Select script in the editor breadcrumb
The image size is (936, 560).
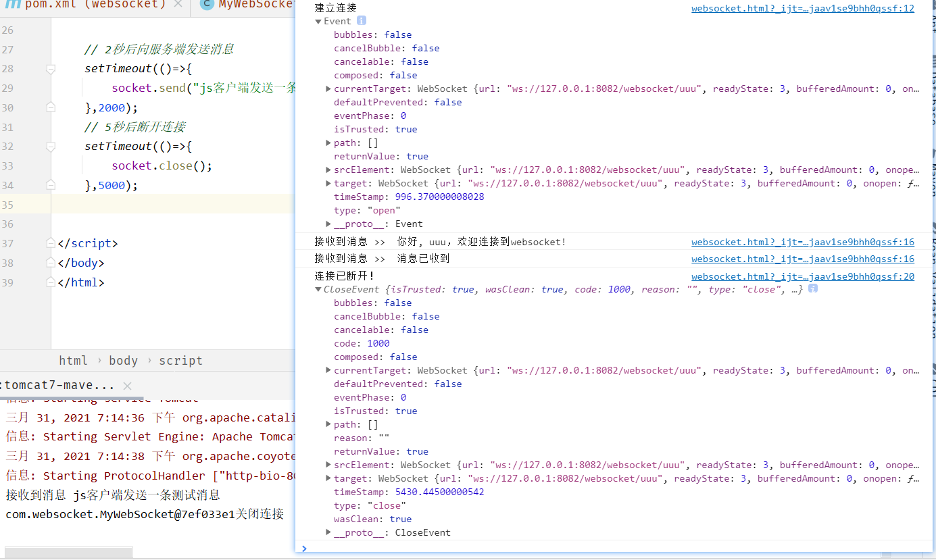point(180,361)
